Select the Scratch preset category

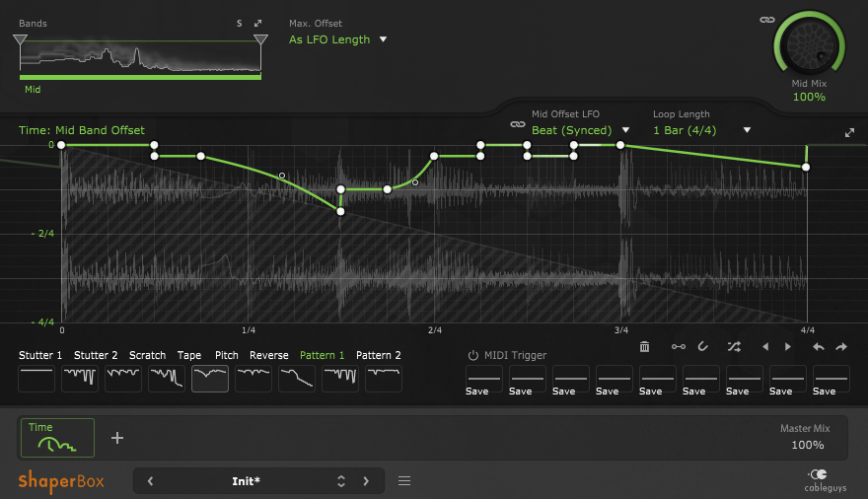pos(147,355)
